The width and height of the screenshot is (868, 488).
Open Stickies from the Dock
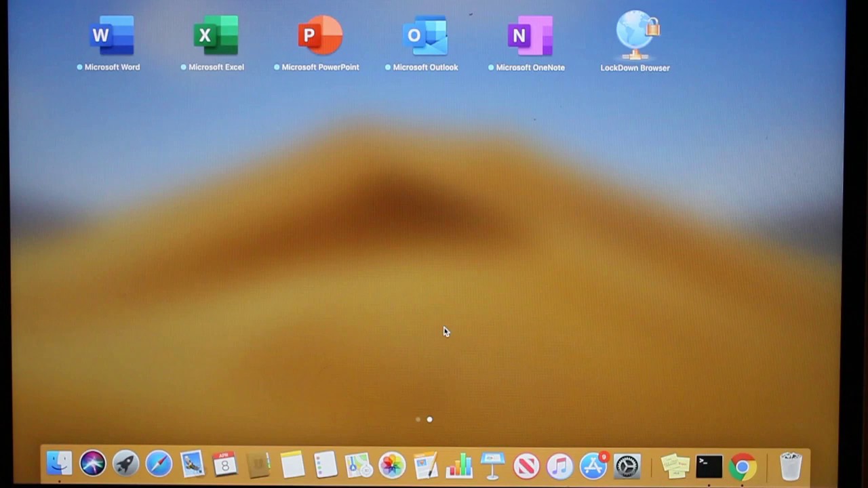[x=675, y=466]
